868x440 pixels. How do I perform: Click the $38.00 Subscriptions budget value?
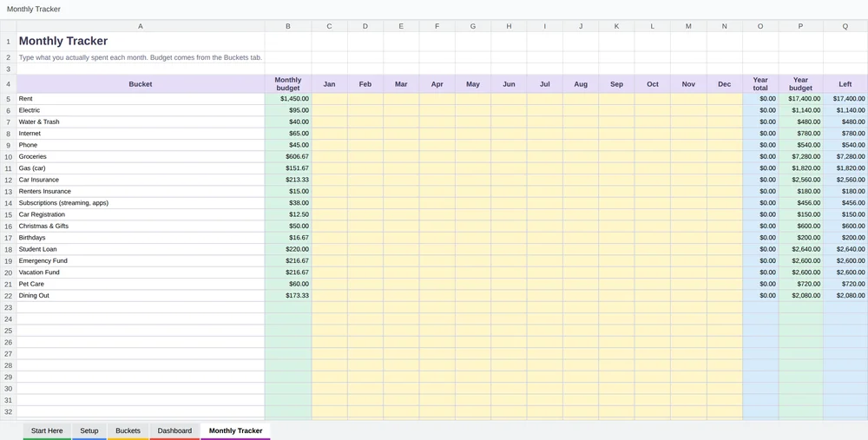288,203
